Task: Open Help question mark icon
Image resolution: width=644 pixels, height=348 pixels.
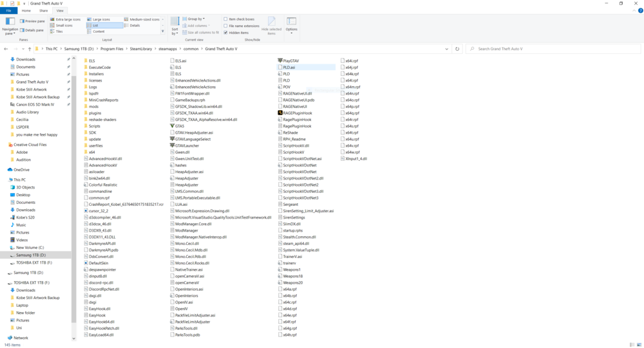Action: point(640,11)
